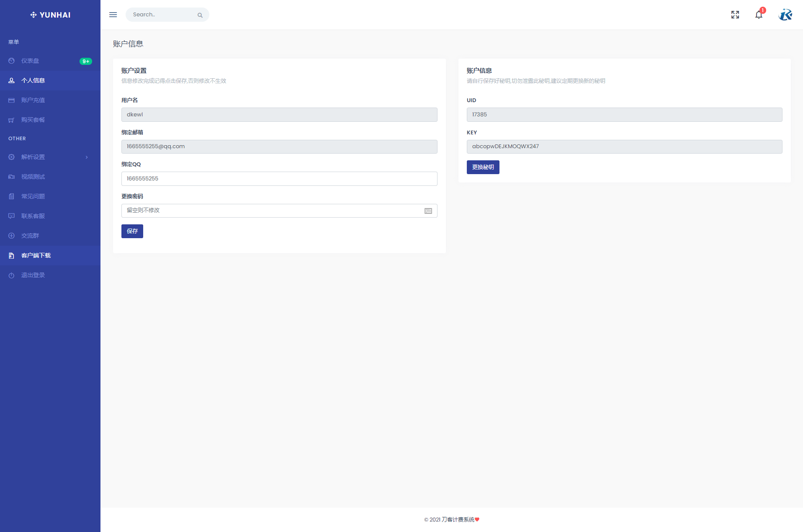Open the notification bell
This screenshot has height=532, width=803.
759,15
